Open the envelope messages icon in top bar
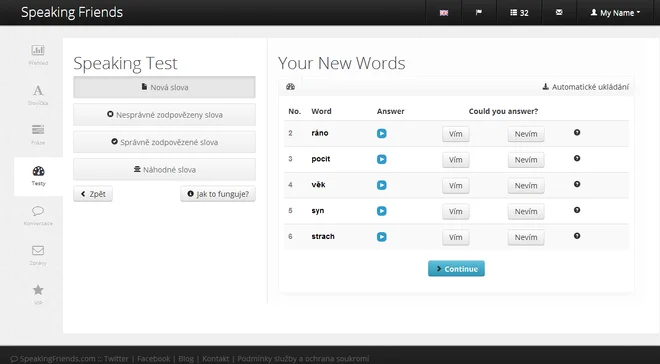The width and height of the screenshot is (660, 364). click(559, 13)
